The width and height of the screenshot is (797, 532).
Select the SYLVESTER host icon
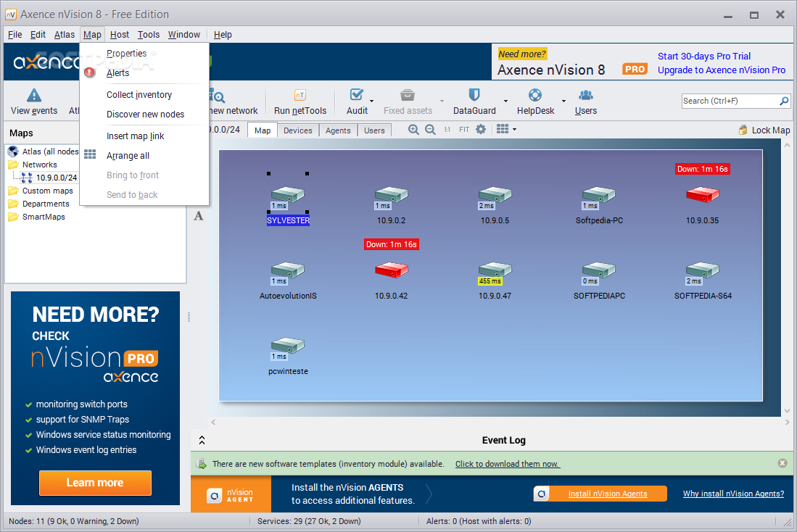coord(288,196)
